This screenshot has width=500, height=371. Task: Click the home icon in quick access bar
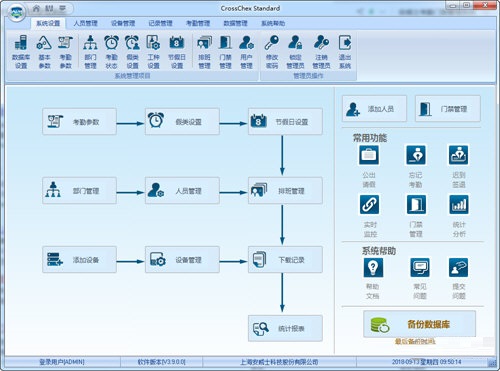[36, 8]
